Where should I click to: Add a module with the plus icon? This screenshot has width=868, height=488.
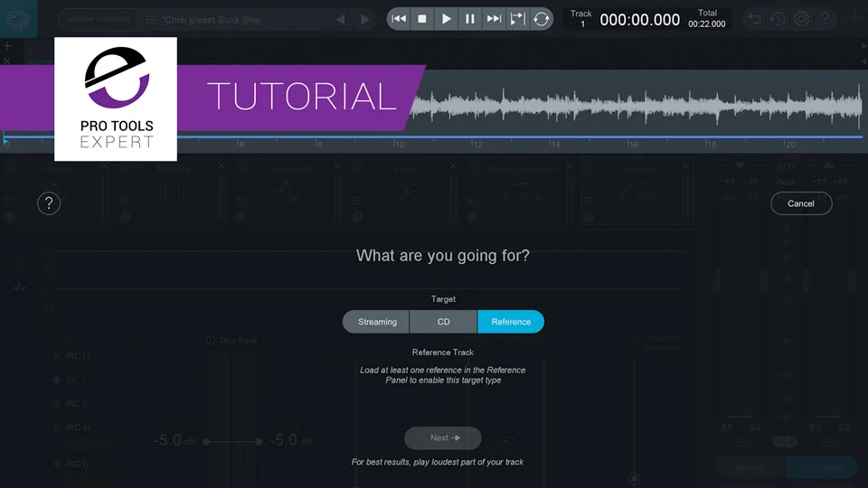pyautogui.click(x=7, y=46)
